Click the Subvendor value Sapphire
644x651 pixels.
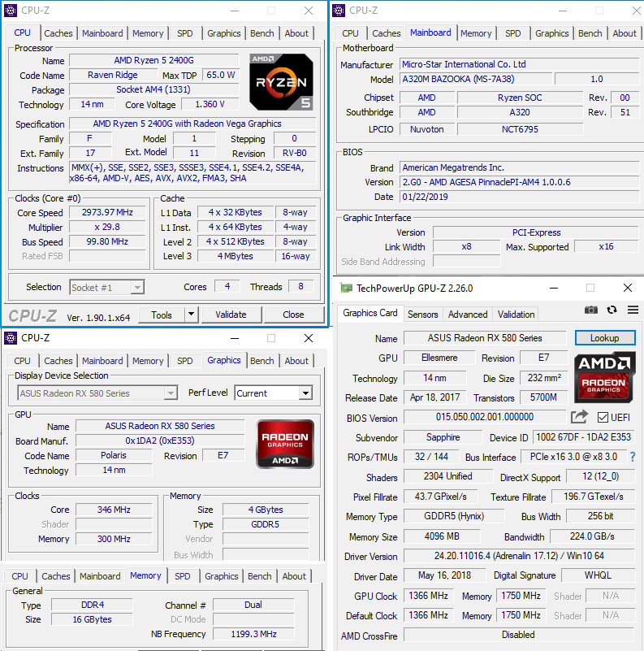point(443,437)
